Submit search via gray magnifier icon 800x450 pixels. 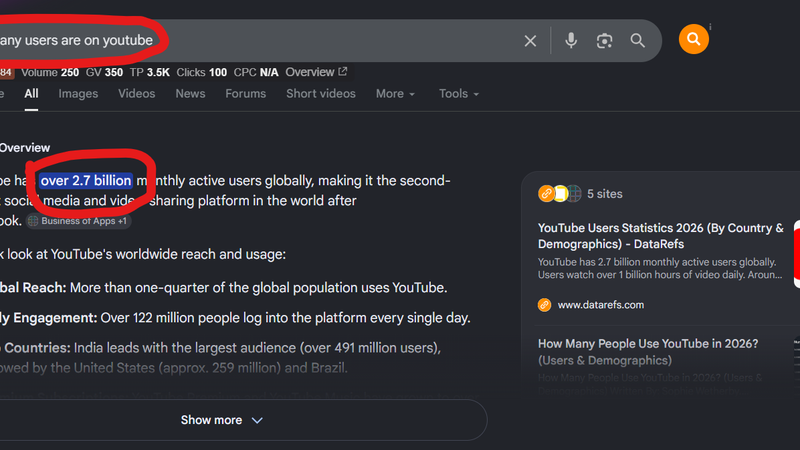pos(637,41)
